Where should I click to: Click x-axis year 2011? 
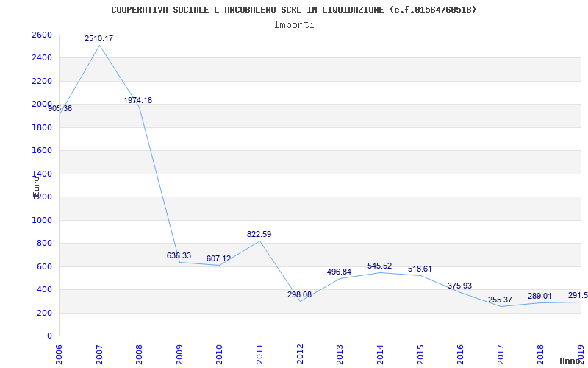click(x=259, y=355)
